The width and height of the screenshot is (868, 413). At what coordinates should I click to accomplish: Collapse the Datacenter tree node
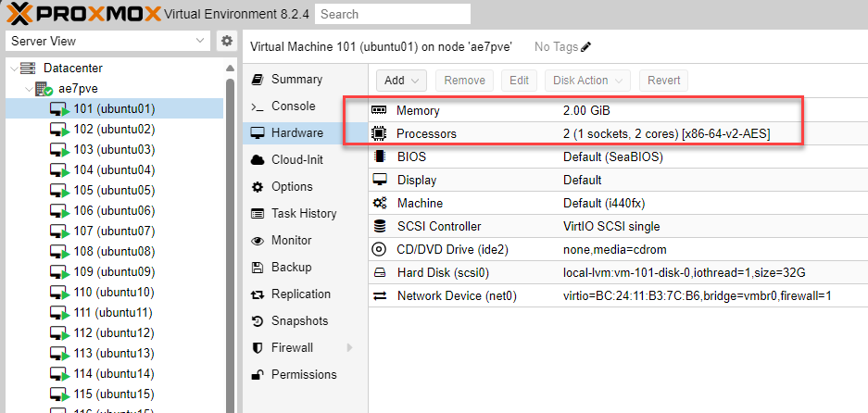pos(13,69)
